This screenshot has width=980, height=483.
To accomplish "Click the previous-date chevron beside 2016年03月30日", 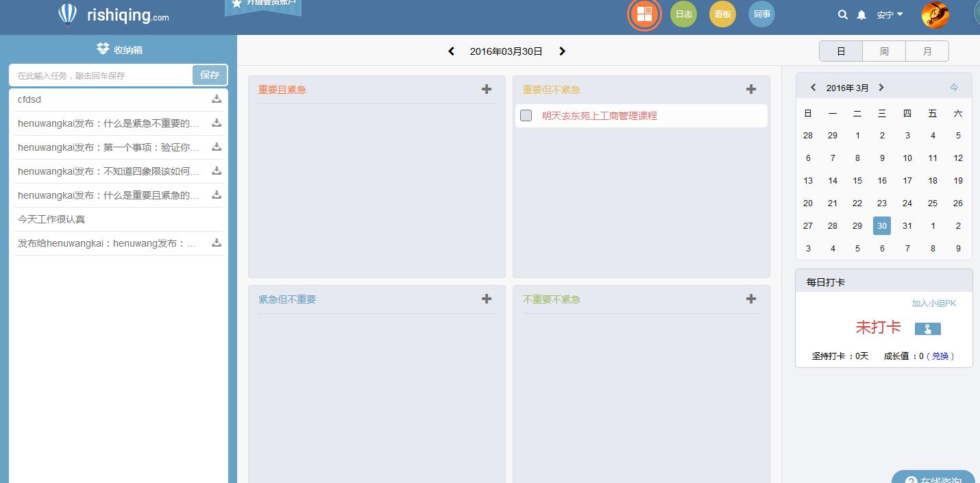I will click(451, 51).
